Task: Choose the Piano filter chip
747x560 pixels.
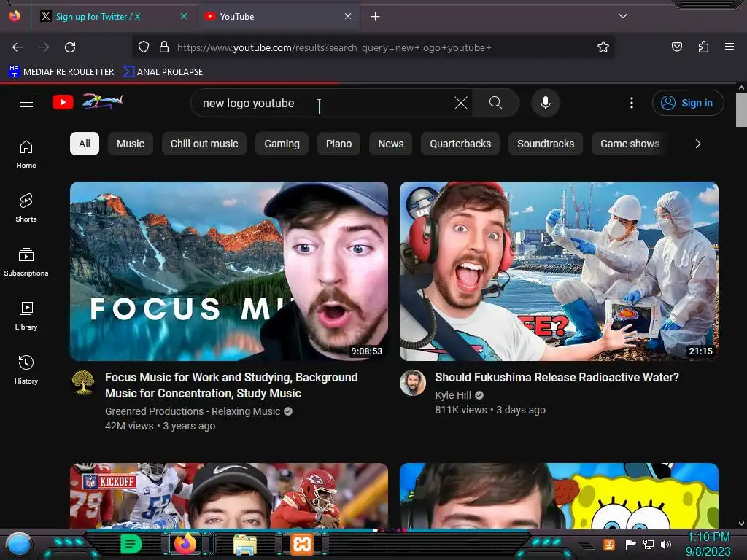Action: coord(338,144)
